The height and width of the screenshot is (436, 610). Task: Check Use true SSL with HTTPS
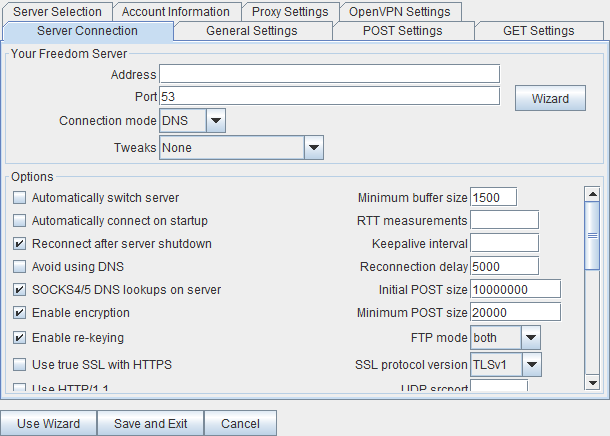point(19,364)
